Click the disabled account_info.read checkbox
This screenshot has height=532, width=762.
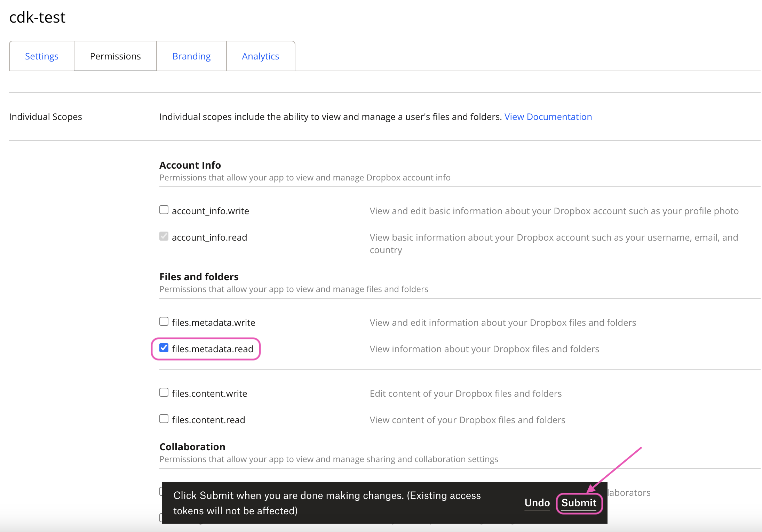164,236
